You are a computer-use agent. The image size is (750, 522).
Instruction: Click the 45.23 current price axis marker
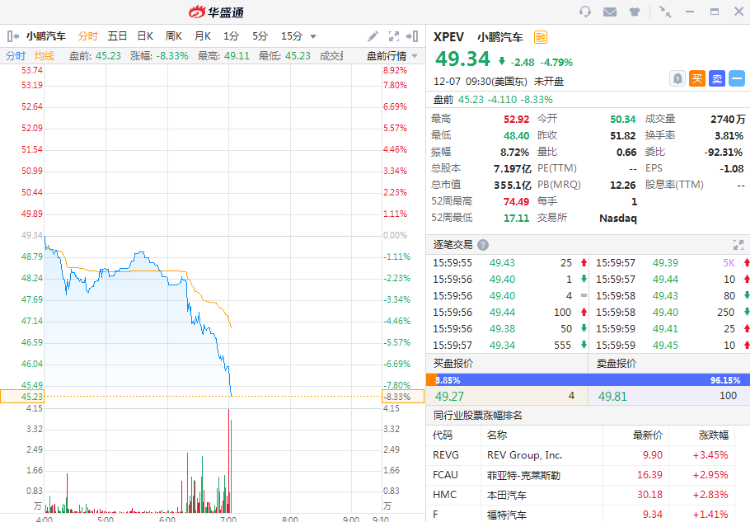click(x=21, y=396)
